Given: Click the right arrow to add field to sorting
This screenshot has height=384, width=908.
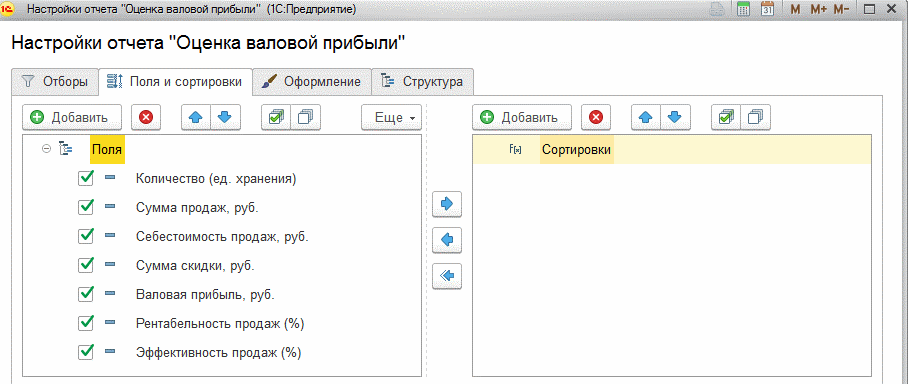Looking at the screenshot, I should tap(447, 204).
